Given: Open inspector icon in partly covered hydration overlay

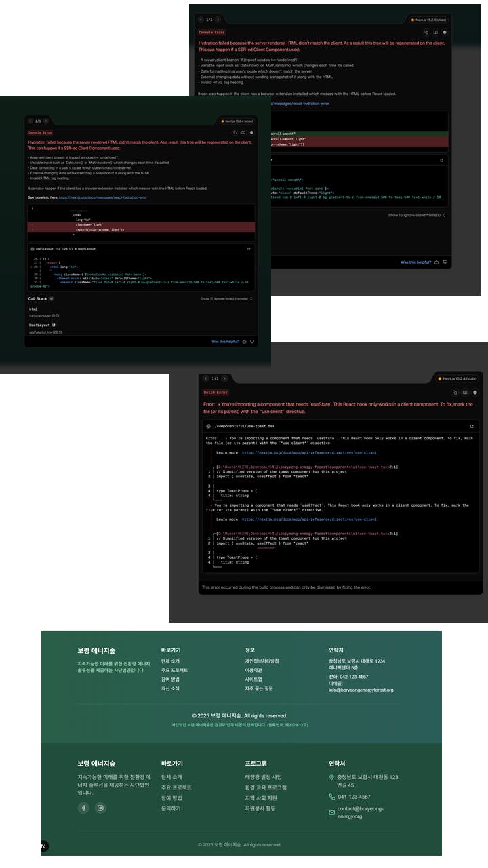Looking at the screenshot, I should click(x=445, y=32).
